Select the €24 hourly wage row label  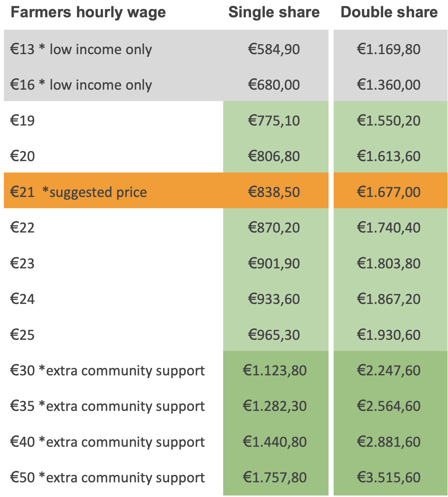(x=22, y=299)
